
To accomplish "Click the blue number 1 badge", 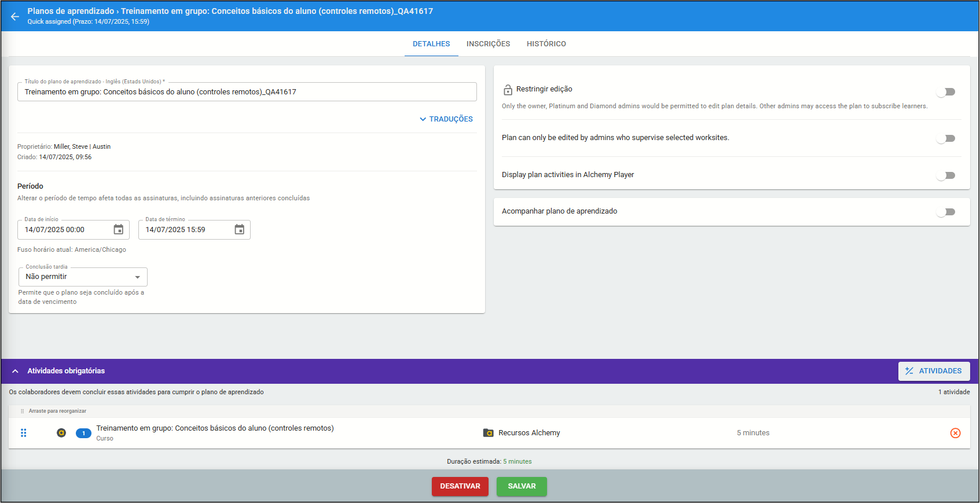I will tap(83, 433).
